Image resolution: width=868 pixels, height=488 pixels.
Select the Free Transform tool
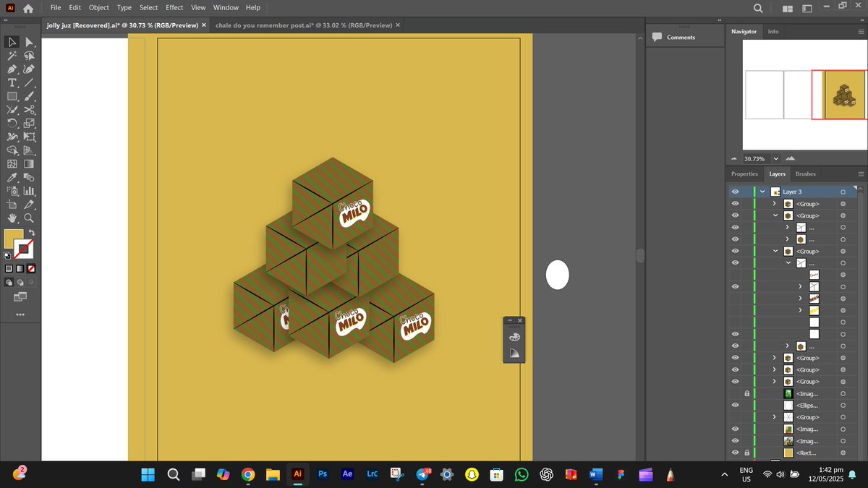click(30, 137)
